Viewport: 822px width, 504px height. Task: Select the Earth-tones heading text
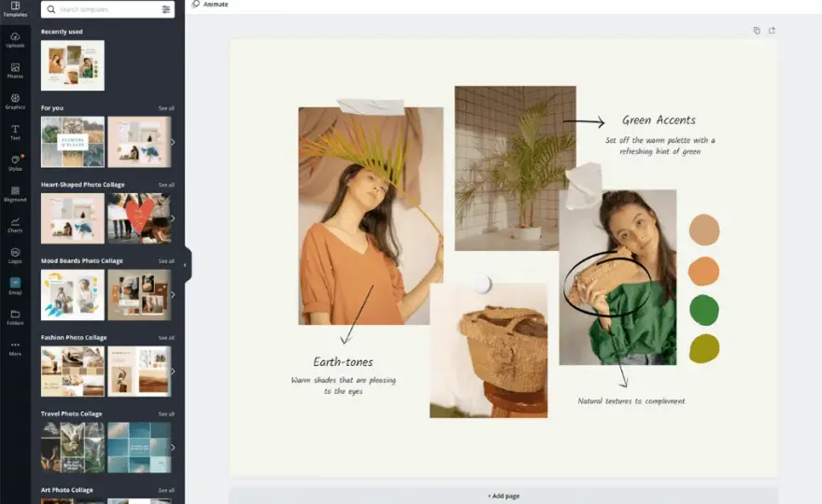(x=343, y=362)
